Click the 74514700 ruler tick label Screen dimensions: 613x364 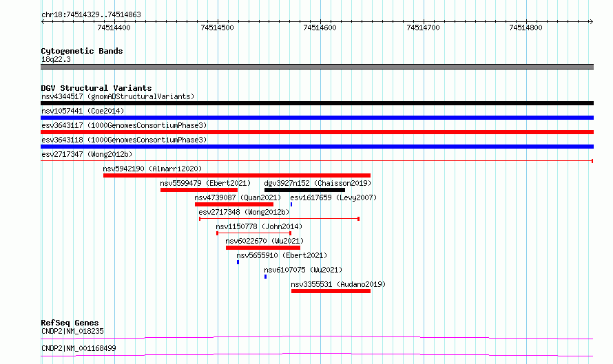pyautogui.click(x=423, y=28)
